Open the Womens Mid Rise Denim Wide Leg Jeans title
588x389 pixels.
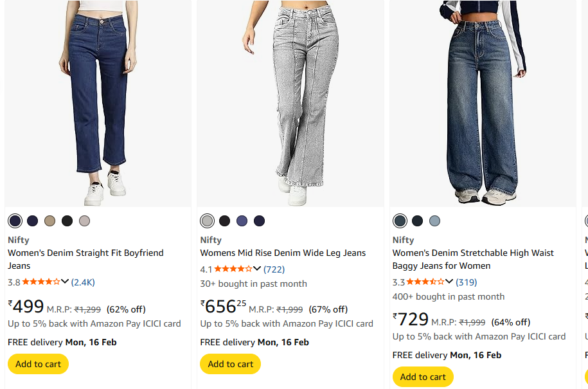coord(283,253)
